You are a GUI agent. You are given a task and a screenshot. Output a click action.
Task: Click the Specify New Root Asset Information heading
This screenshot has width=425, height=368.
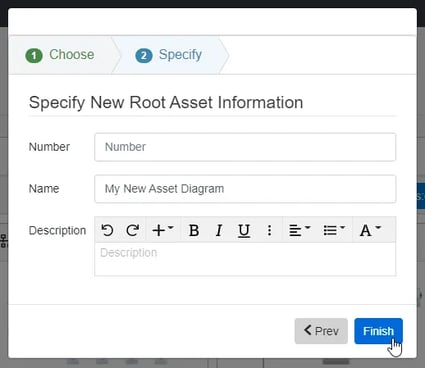point(166,102)
